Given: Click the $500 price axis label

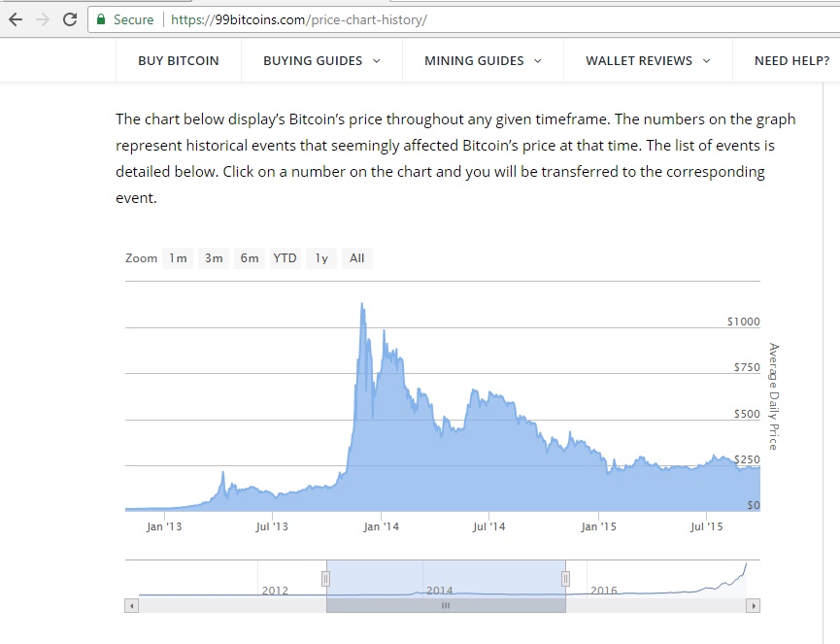Looking at the screenshot, I should point(747,414).
